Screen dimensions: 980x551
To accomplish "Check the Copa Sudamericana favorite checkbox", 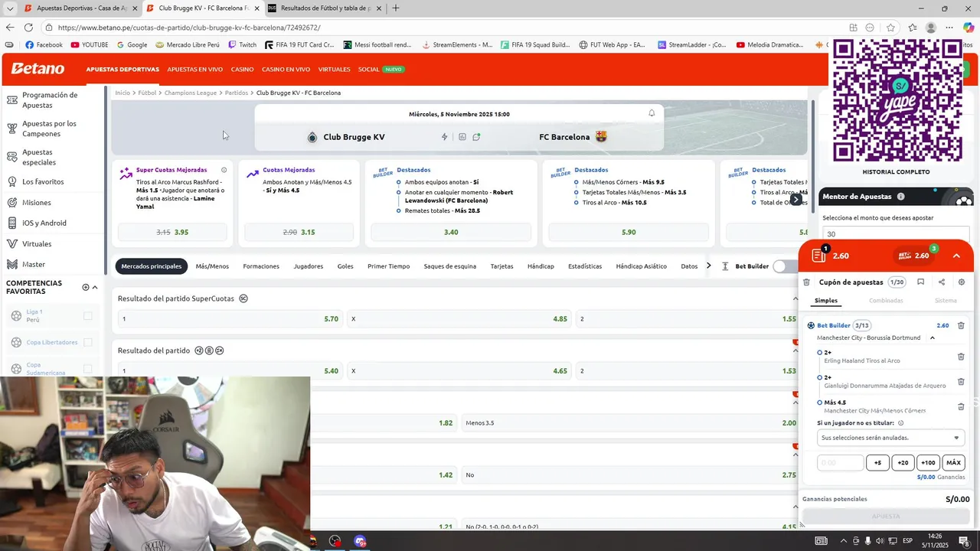I will pyautogui.click(x=87, y=369).
